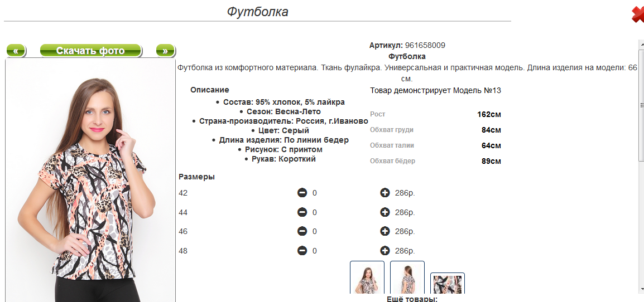Decrease quantity for size 44
Screen dimensions: 644x302
302,212
